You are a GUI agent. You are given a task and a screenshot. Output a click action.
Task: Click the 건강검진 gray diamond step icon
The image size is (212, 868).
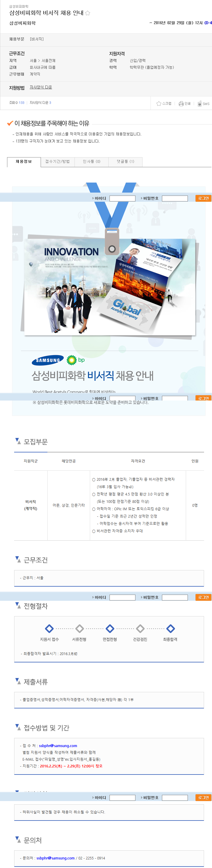140,629
